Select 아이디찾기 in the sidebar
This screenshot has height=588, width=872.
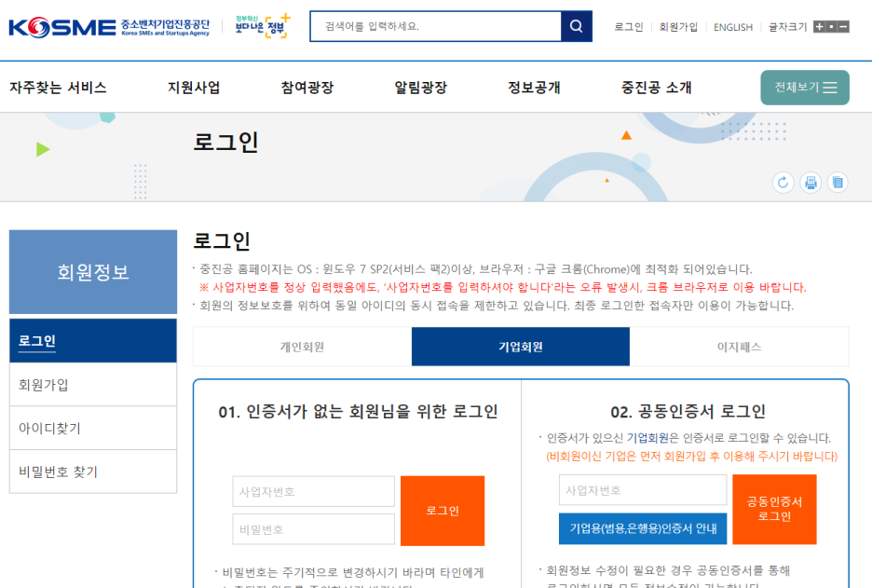click(93, 428)
